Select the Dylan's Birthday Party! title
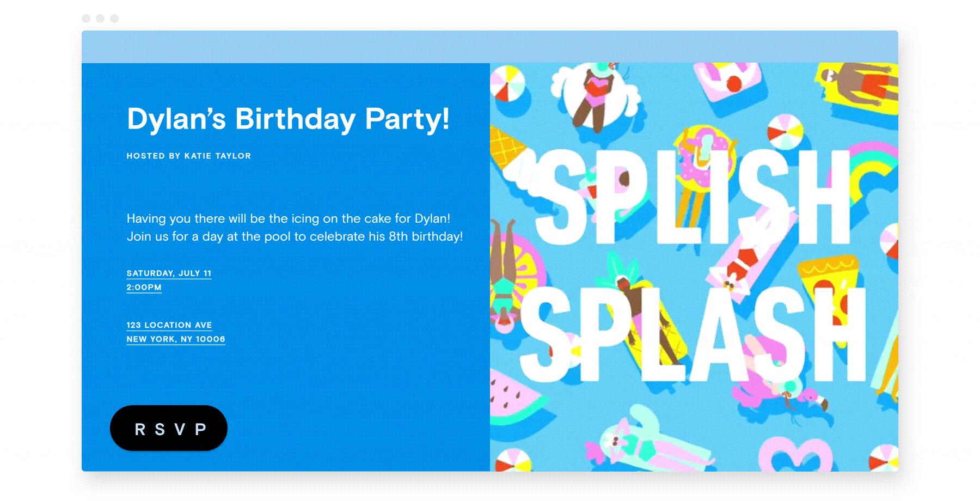 point(289,119)
